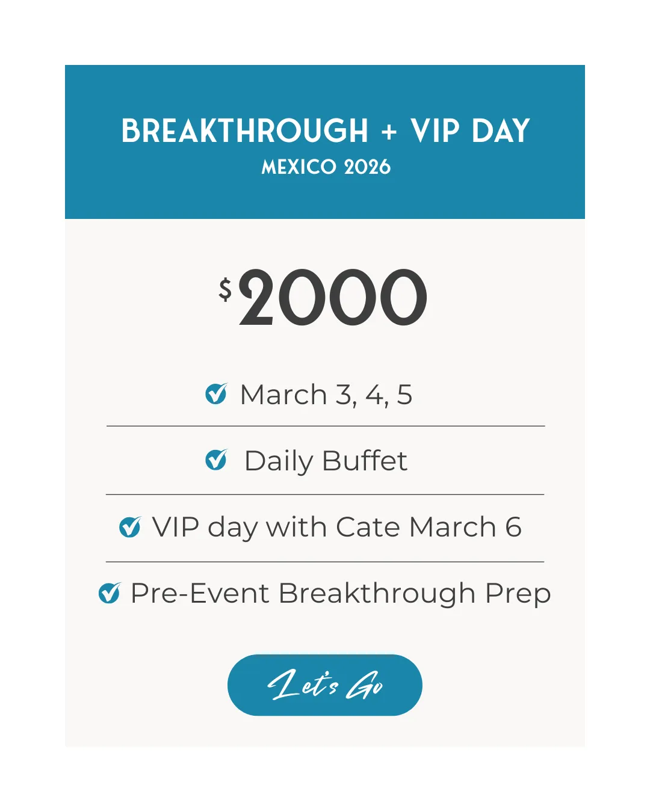This screenshot has width=650, height=812.
Task: Click the 2000 price figure
Action: (333, 299)
